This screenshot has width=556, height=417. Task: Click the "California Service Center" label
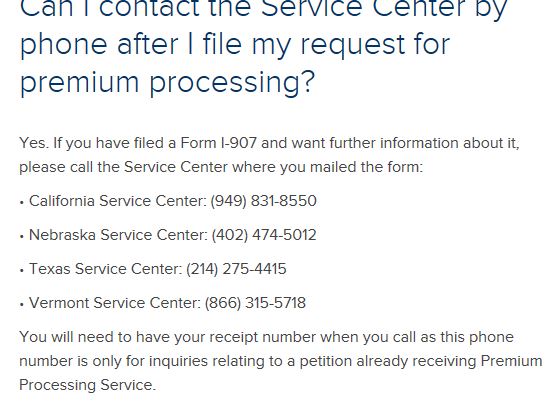click(x=118, y=201)
